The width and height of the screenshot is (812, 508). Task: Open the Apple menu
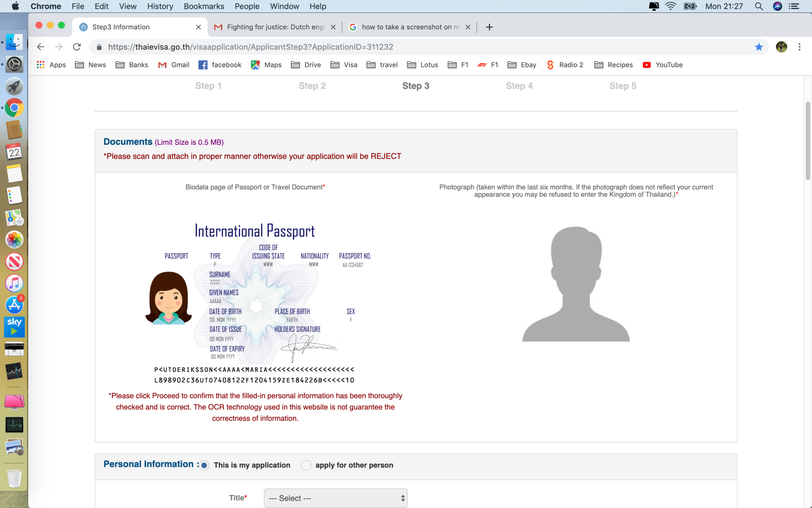(x=15, y=6)
